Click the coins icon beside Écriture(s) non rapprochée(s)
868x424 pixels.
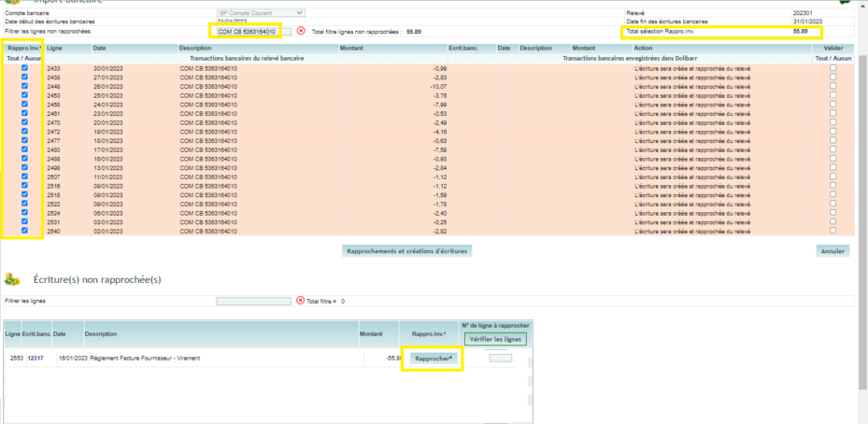11,279
